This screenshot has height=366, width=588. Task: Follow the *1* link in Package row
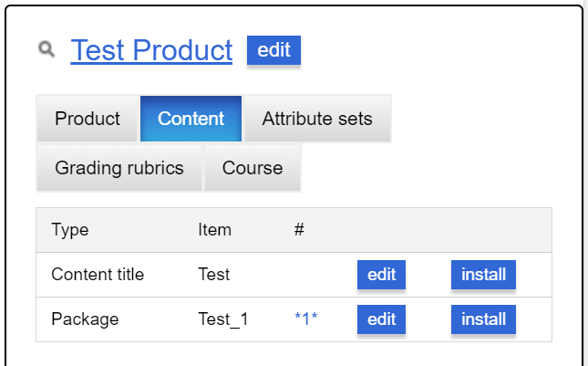point(306,319)
